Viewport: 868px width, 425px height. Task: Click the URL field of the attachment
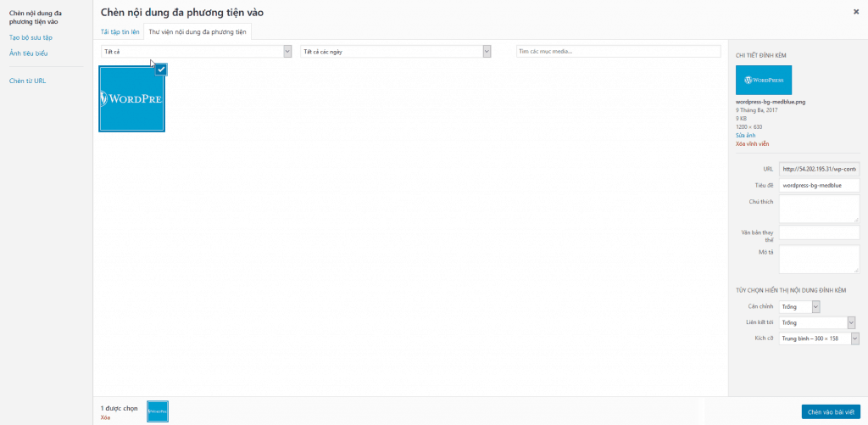[820, 169]
